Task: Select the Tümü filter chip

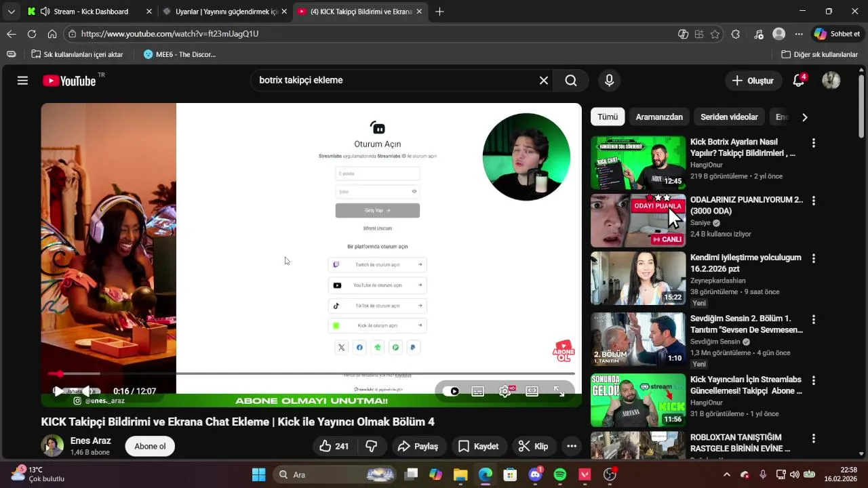Action: click(608, 117)
